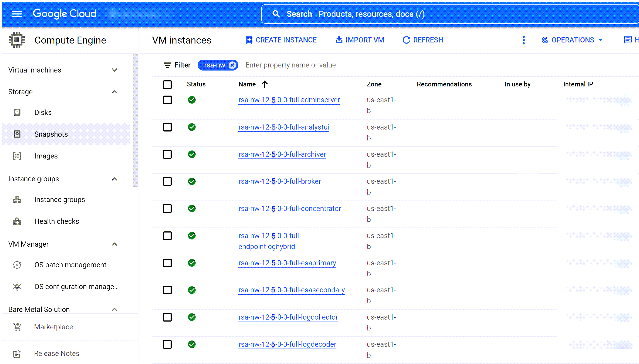
Task: Open the three-dot more actions menu
Action: pyautogui.click(x=523, y=40)
